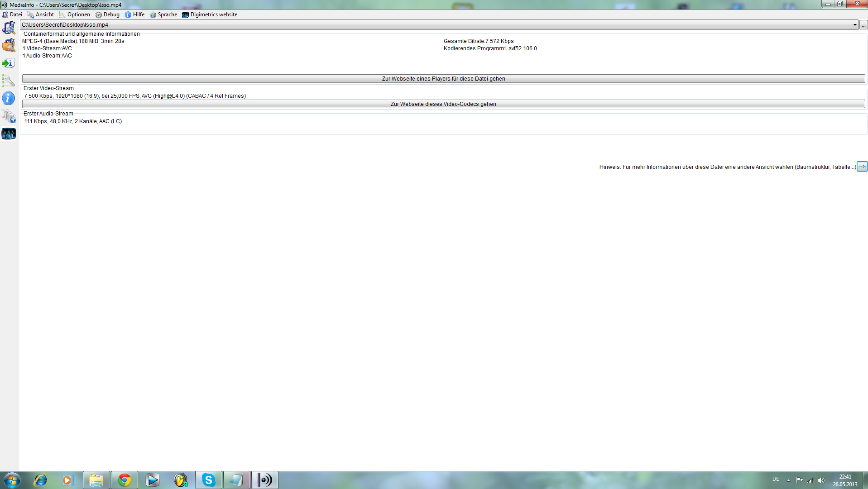Open Google Chrome from the taskbar
The image size is (868, 489).
pyautogui.click(x=125, y=480)
